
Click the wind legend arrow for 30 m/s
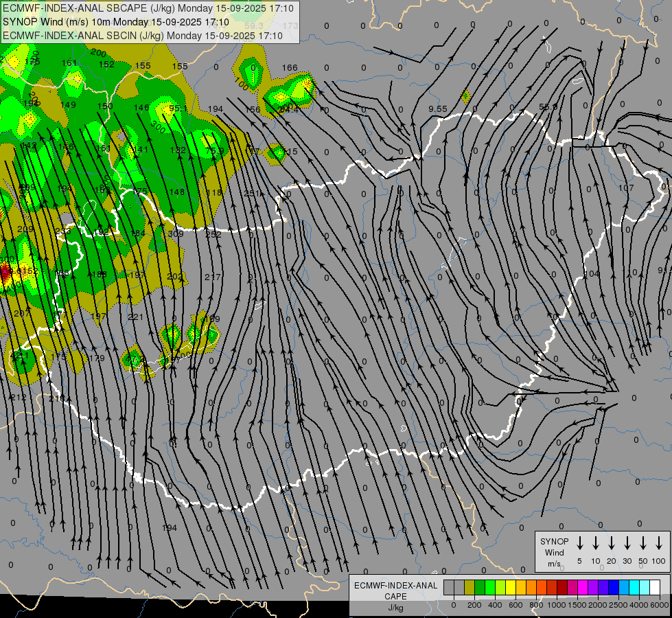tap(627, 543)
